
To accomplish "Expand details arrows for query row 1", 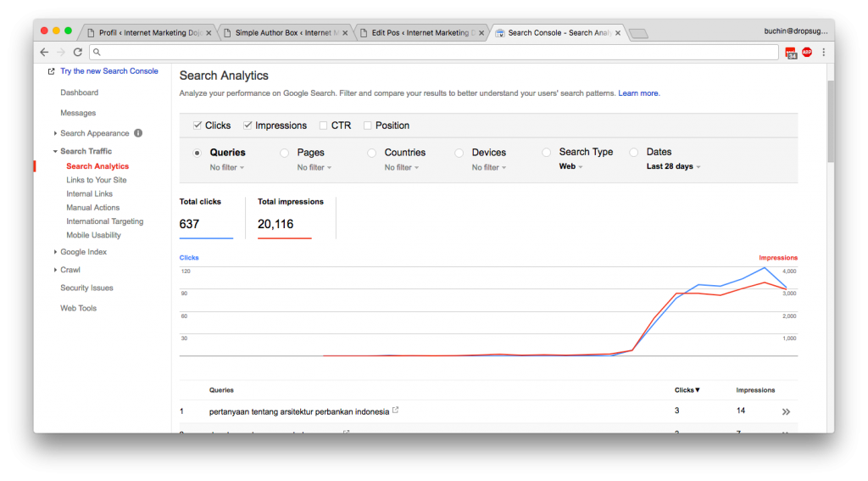I will 786,411.
